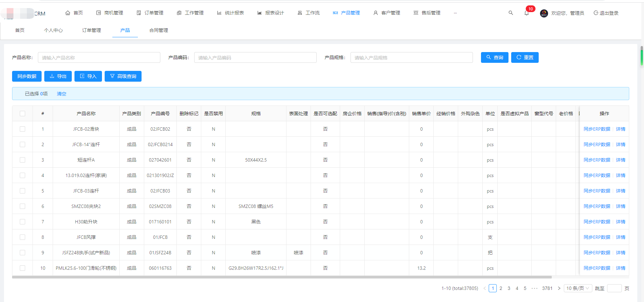Jump to last page 3781
This screenshot has height=302, width=644.
click(x=547, y=288)
